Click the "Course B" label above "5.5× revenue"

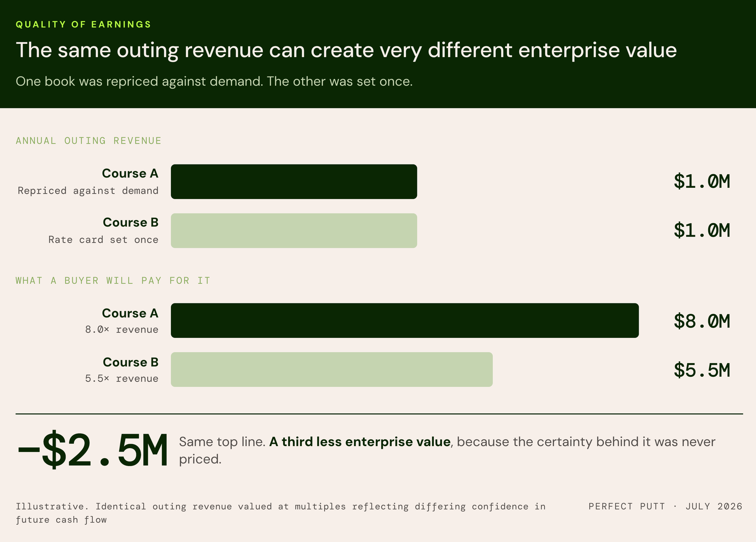tap(131, 362)
